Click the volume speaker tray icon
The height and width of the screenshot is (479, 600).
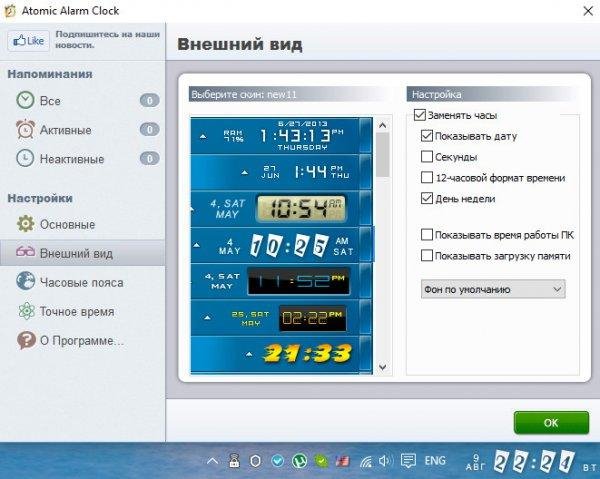385,461
